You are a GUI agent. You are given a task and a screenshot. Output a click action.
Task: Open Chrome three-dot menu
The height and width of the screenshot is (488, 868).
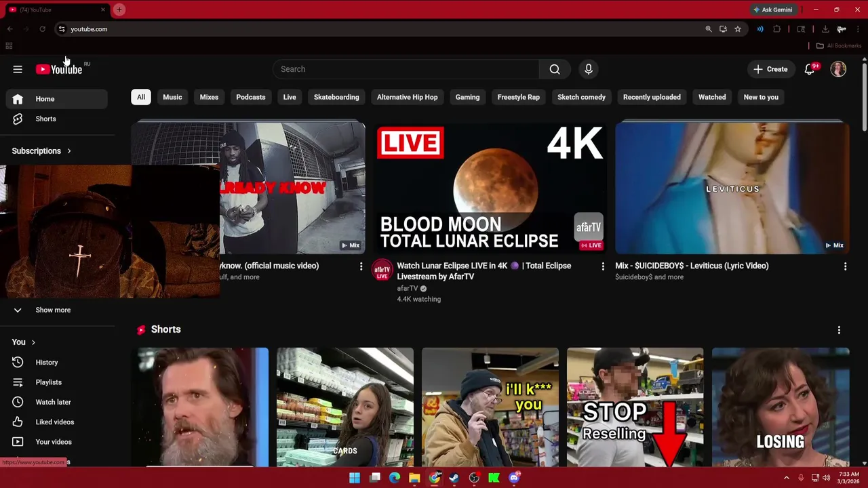859,29
